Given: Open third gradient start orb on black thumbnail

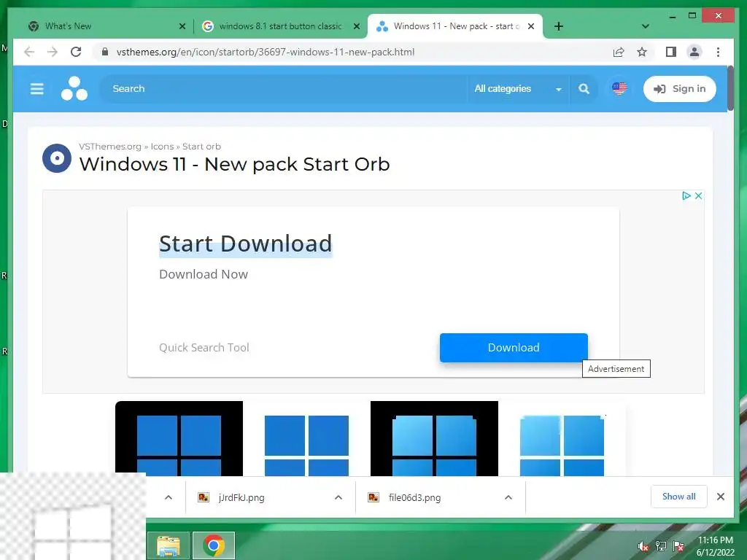Looking at the screenshot, I should coord(435,438).
